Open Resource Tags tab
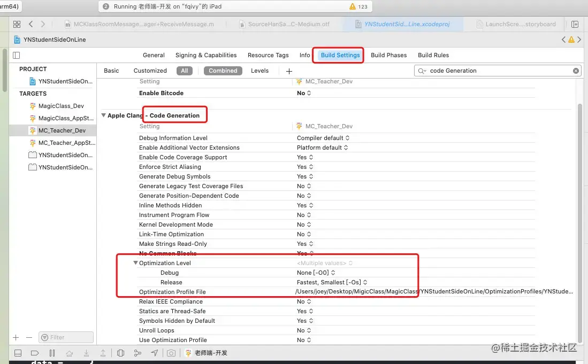 point(268,55)
